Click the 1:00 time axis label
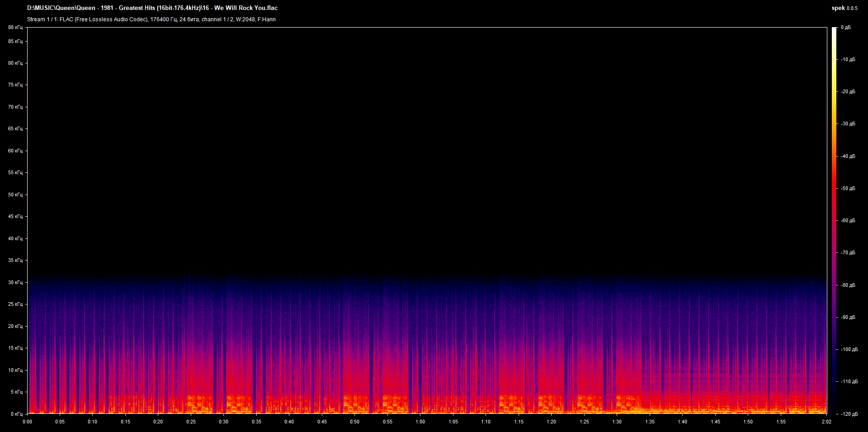 coord(420,422)
